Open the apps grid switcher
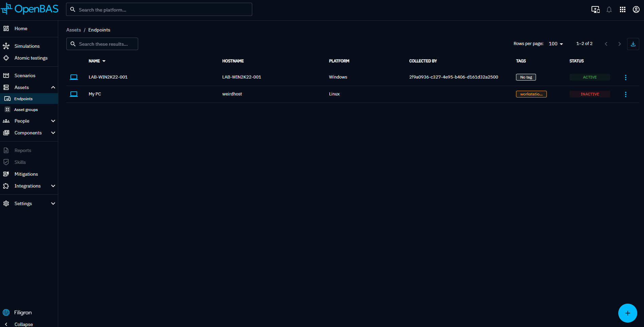Viewport: 644px width, 327px height. point(622,9)
